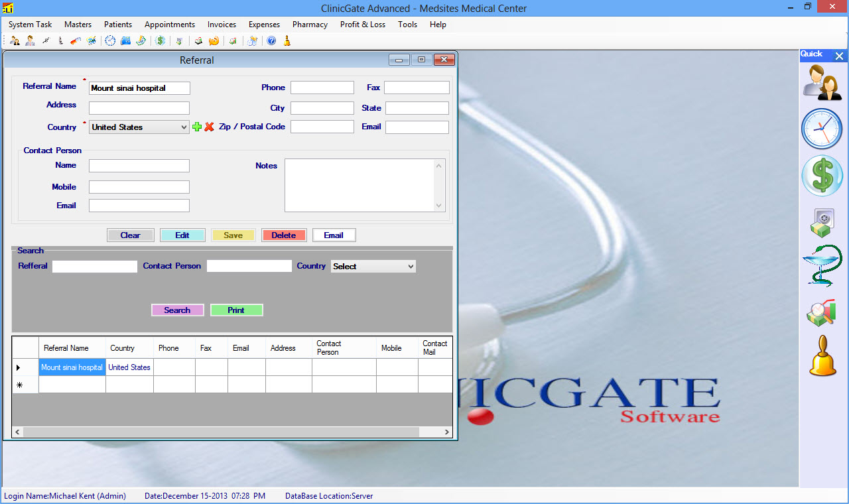Click the chart with magnifier Quick panel icon

822,312
